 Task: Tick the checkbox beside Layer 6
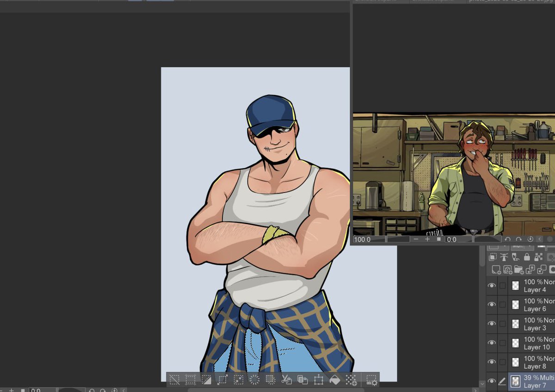(x=503, y=305)
